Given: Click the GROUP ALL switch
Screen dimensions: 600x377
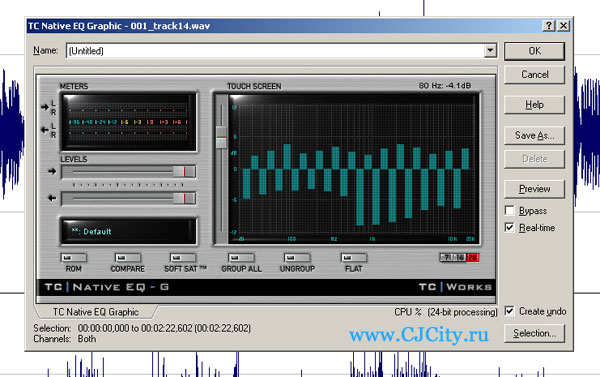Looking at the screenshot, I should [x=241, y=258].
